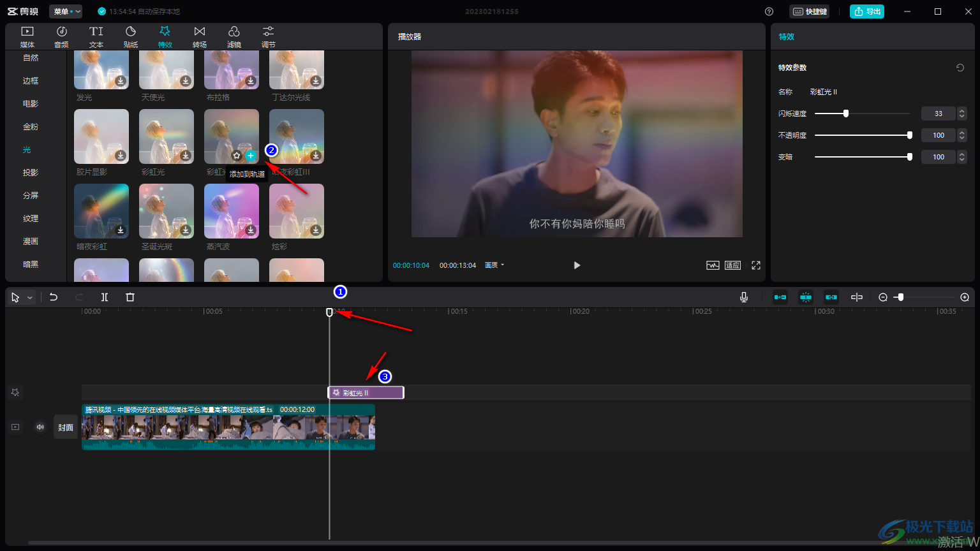Click the microphone record icon
Viewport: 980px width, 551px height.
pos(744,297)
